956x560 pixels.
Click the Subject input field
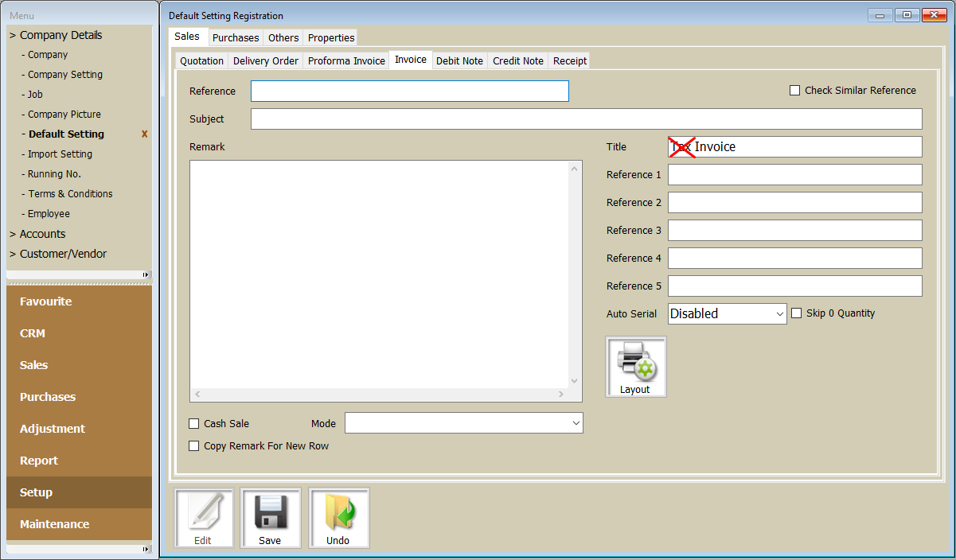pyautogui.click(x=586, y=119)
